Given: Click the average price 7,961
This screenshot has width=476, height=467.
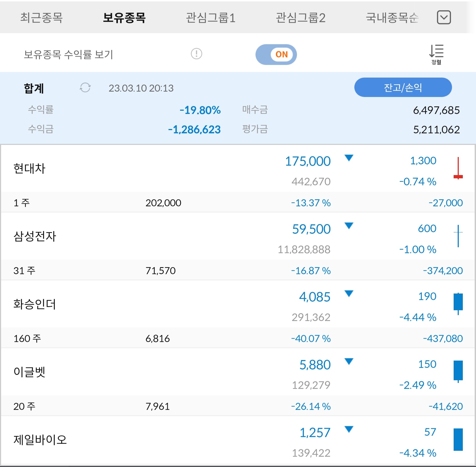Looking at the screenshot, I should pos(158,406).
